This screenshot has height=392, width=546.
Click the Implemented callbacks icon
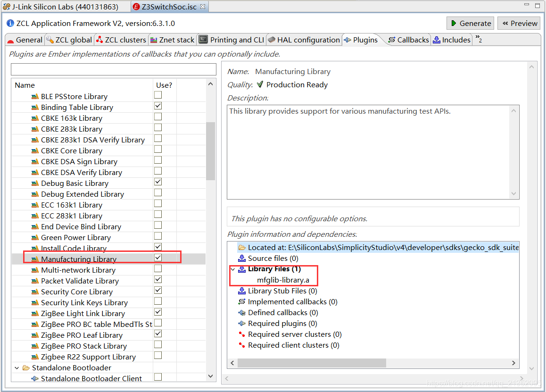(x=242, y=302)
